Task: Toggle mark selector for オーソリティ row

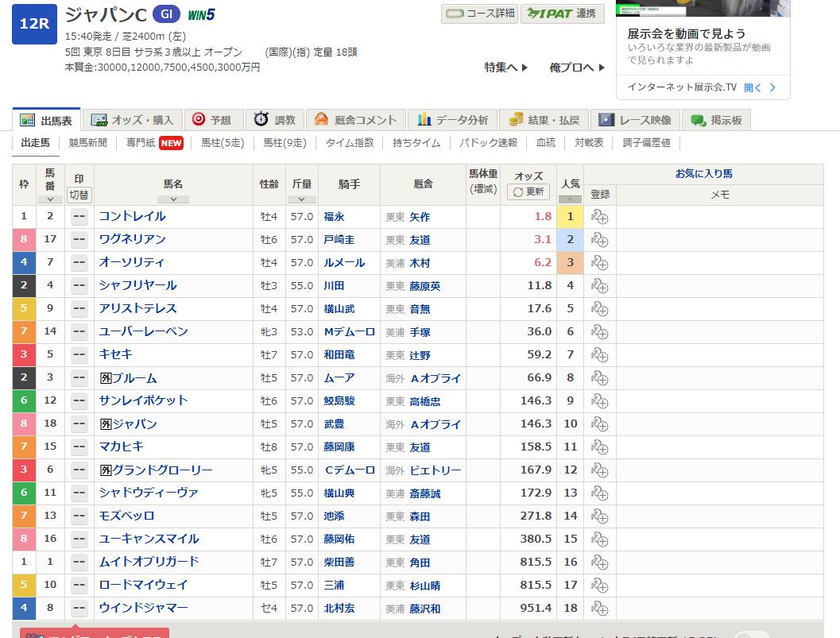Action: pos(79,263)
